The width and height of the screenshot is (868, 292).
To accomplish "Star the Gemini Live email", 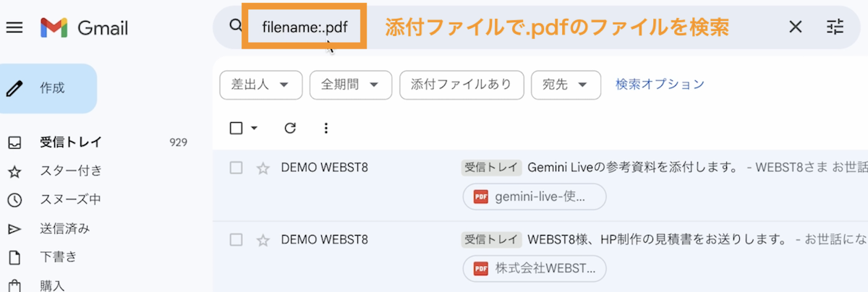I will point(263,168).
